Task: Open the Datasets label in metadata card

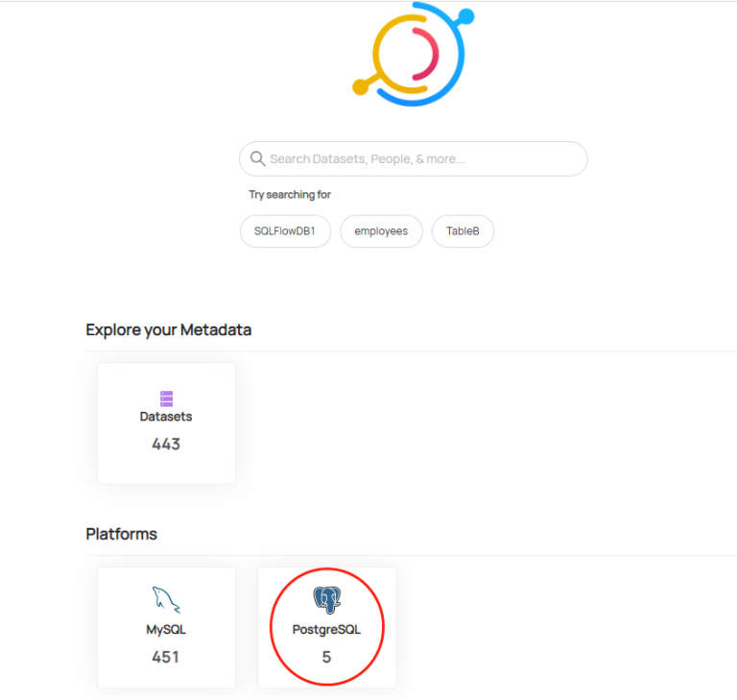Action: pyautogui.click(x=166, y=417)
